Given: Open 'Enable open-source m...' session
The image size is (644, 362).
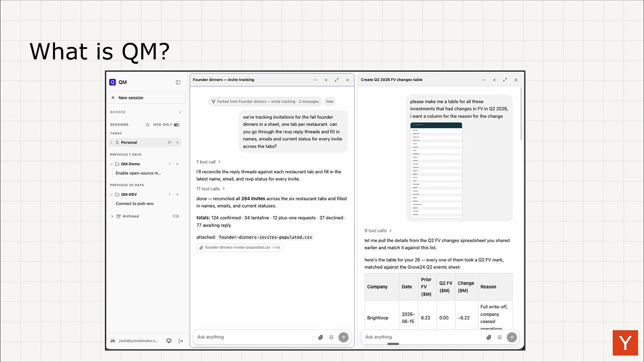Looking at the screenshot, I should (x=139, y=173).
